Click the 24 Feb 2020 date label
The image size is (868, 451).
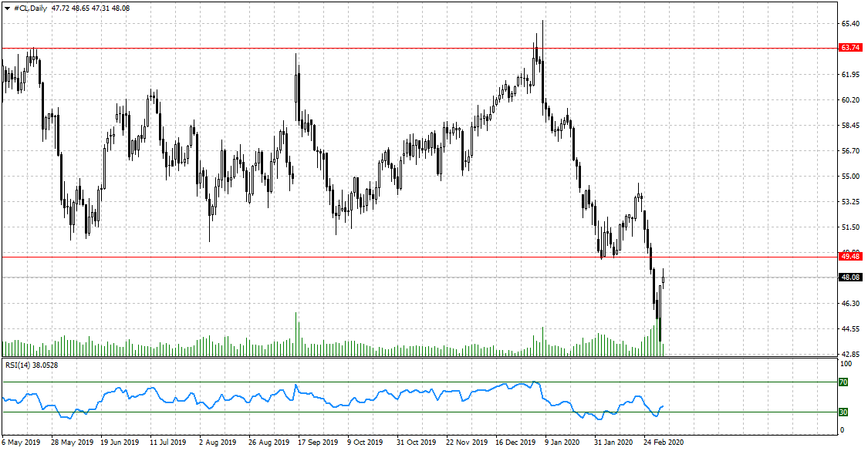(664, 443)
